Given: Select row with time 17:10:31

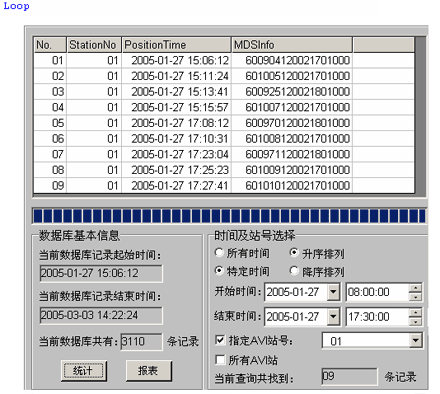Looking at the screenshot, I should coord(224,139).
